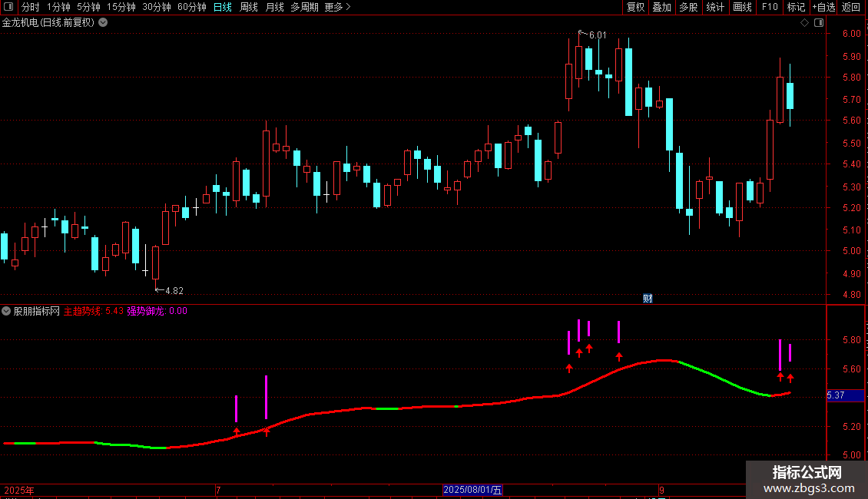The width and height of the screenshot is (868, 499).
Task: Click the 2025年 label on time axis
Action: [19, 490]
